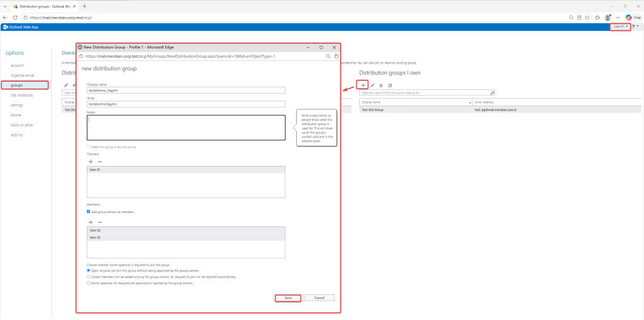Click the immersive reader icon in main address bar
This screenshot has width=644, height=320.
579,18
